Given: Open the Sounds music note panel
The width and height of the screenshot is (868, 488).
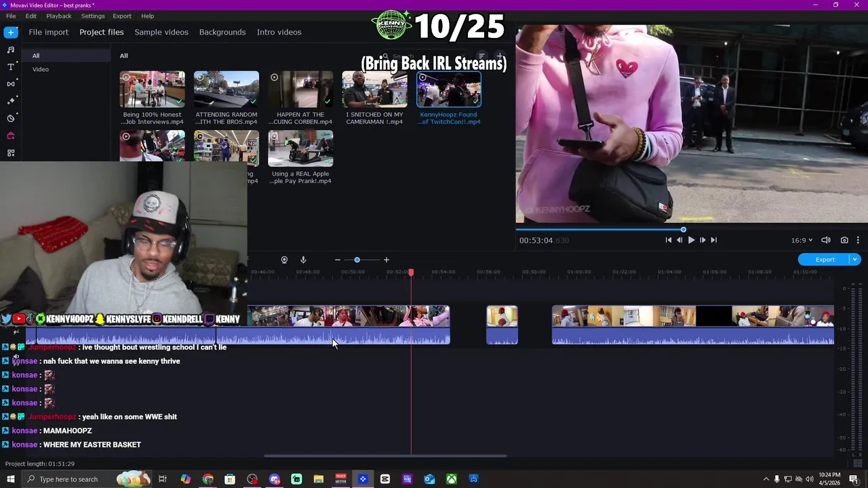Looking at the screenshot, I should 11,49.
